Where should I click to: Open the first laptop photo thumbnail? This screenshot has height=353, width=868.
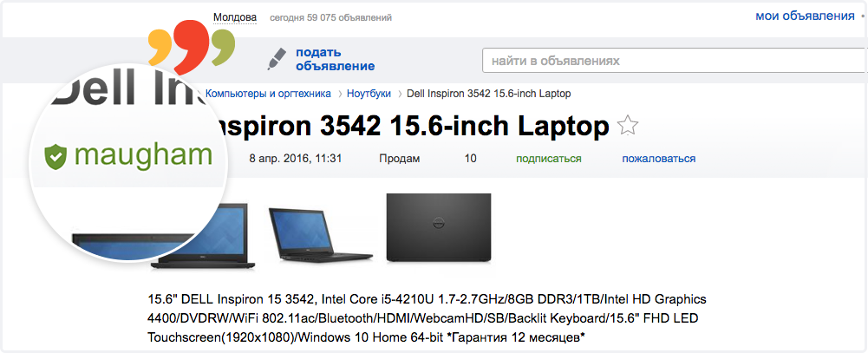pyautogui.click(x=203, y=236)
